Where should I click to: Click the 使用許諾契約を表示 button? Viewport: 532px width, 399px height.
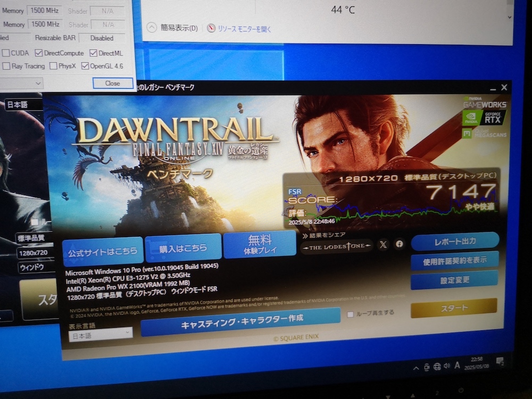tap(455, 261)
